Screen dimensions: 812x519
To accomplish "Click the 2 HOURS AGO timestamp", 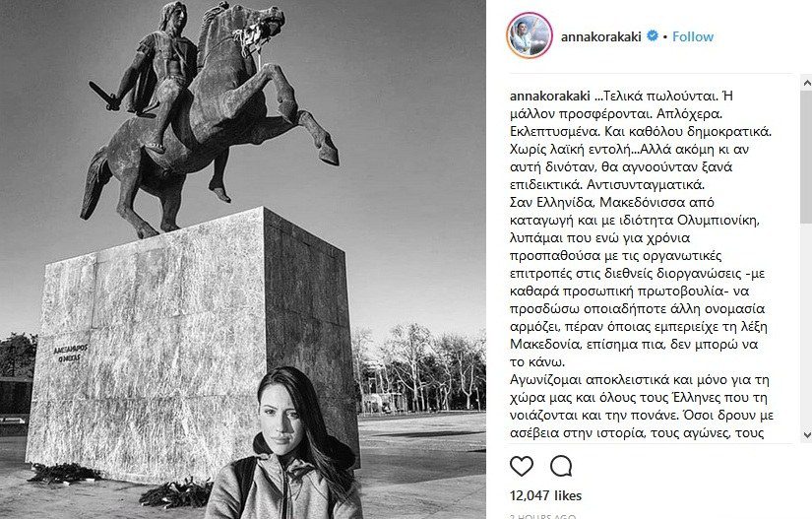I will (x=542, y=516).
